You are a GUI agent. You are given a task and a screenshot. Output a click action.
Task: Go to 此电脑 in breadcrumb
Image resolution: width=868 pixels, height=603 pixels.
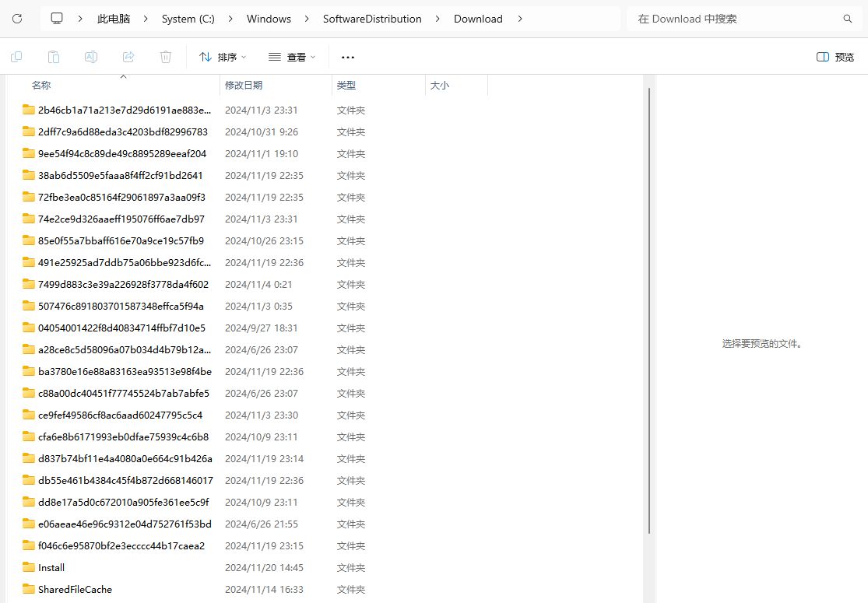(x=114, y=19)
